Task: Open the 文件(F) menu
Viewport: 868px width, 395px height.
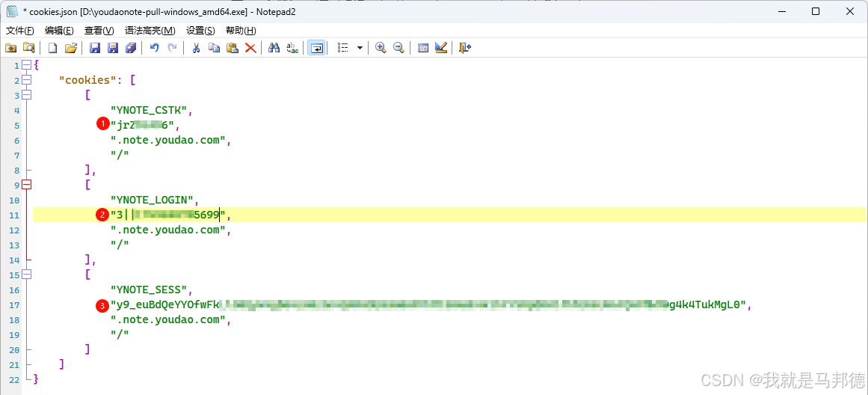Action: [20, 31]
